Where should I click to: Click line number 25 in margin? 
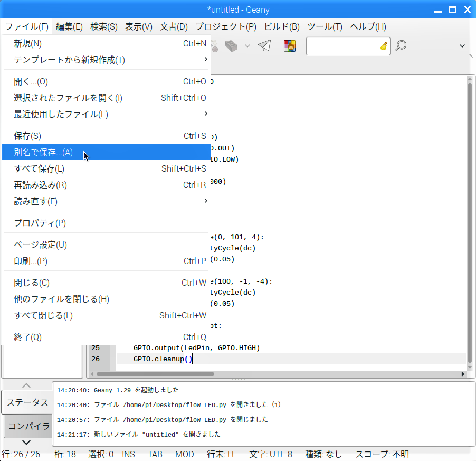(96, 347)
